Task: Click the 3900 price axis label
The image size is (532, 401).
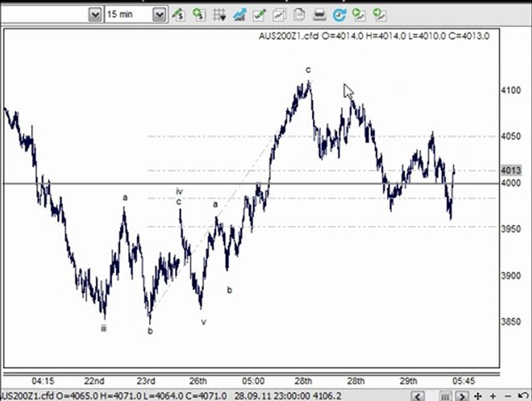Action: (x=511, y=276)
